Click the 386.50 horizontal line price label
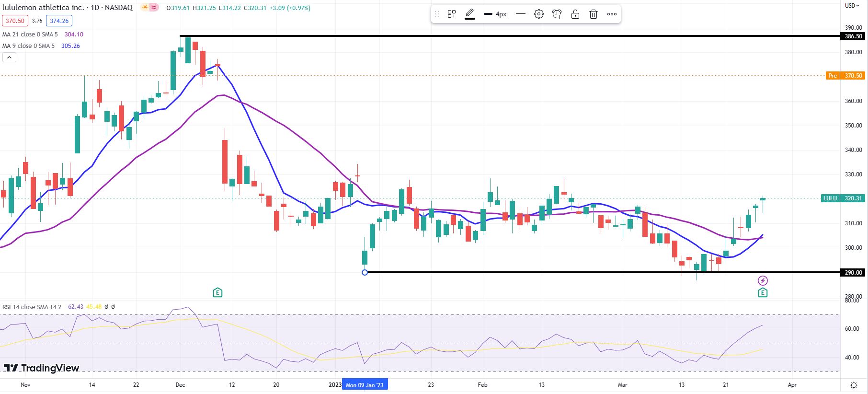This screenshot has height=394, width=868. [853, 36]
